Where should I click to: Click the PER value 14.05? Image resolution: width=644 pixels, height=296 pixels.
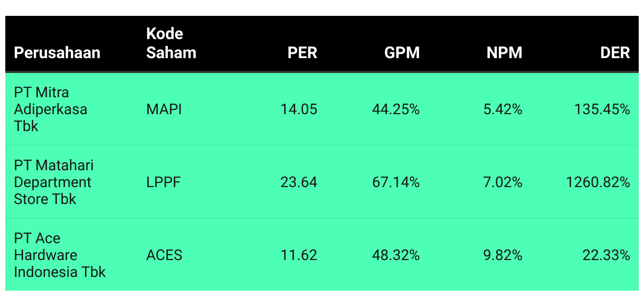tap(299, 109)
